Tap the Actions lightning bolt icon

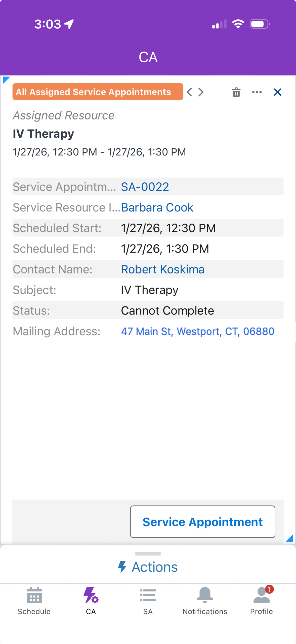pyautogui.click(x=122, y=567)
